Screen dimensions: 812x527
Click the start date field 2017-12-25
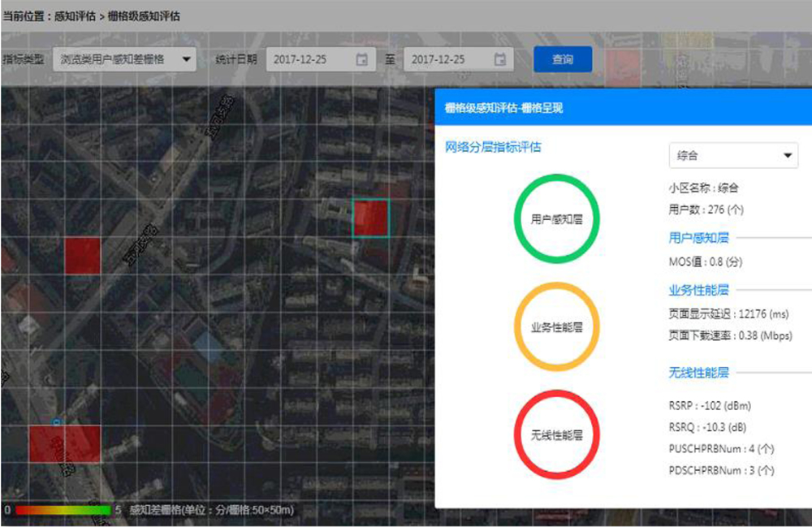pyautogui.click(x=309, y=59)
